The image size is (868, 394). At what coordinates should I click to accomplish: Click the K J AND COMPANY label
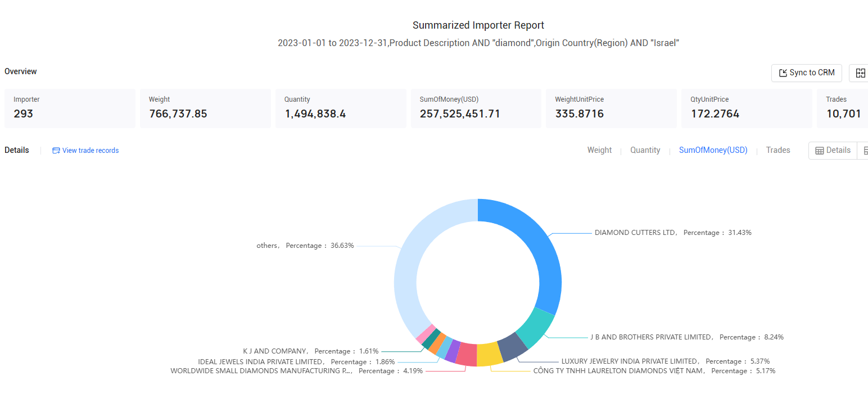(311, 351)
